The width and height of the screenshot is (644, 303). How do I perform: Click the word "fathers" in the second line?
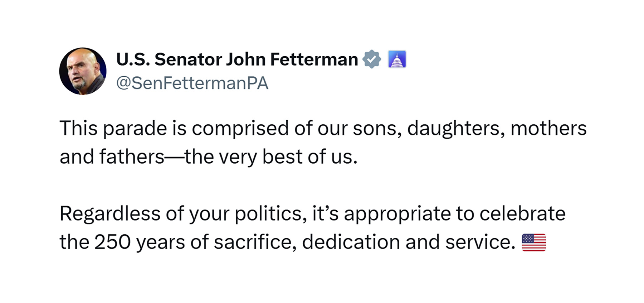pyautogui.click(x=132, y=157)
